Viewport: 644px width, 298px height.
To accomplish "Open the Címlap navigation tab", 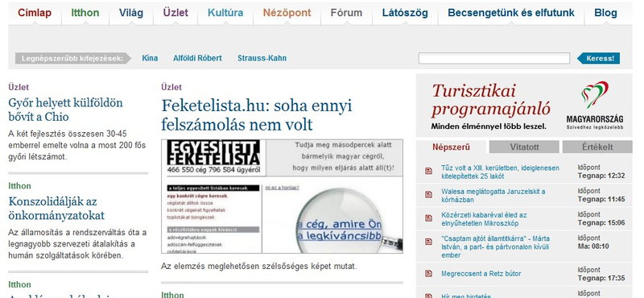I will tap(35, 13).
